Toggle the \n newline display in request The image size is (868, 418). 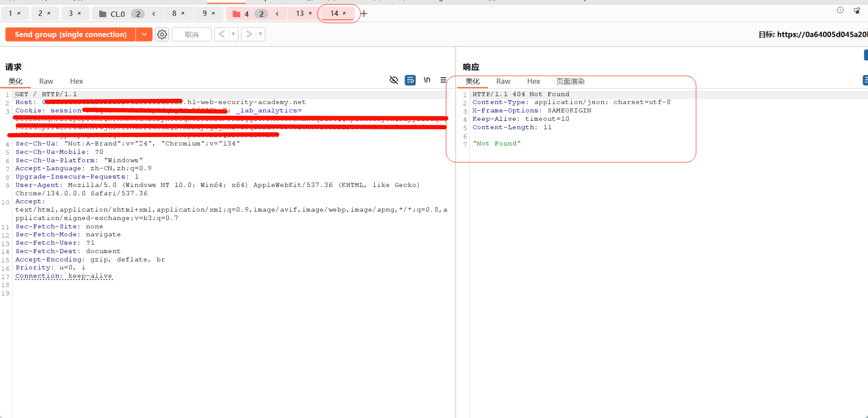pos(427,80)
